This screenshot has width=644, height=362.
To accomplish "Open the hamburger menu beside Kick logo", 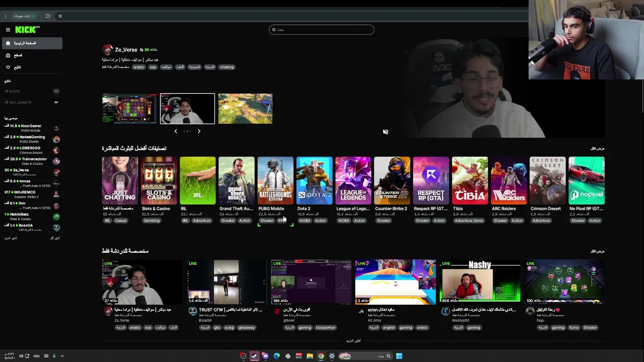I will (8, 30).
